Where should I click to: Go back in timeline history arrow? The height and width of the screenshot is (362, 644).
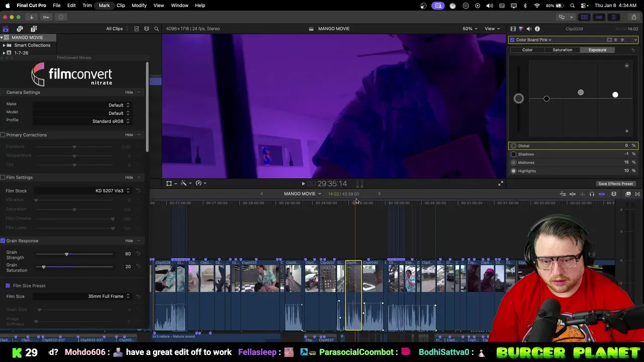[x=262, y=194]
